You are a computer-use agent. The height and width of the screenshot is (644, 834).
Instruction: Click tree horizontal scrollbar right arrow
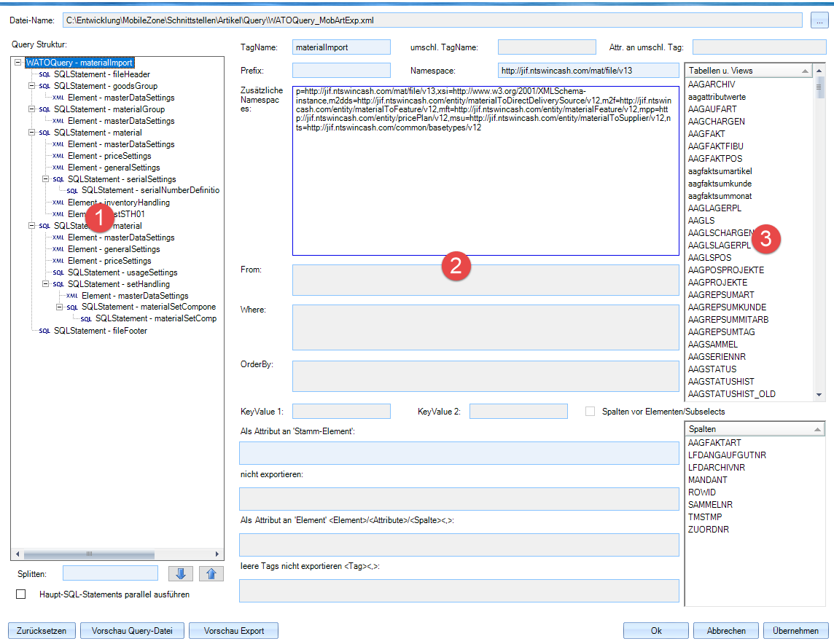[x=217, y=554]
